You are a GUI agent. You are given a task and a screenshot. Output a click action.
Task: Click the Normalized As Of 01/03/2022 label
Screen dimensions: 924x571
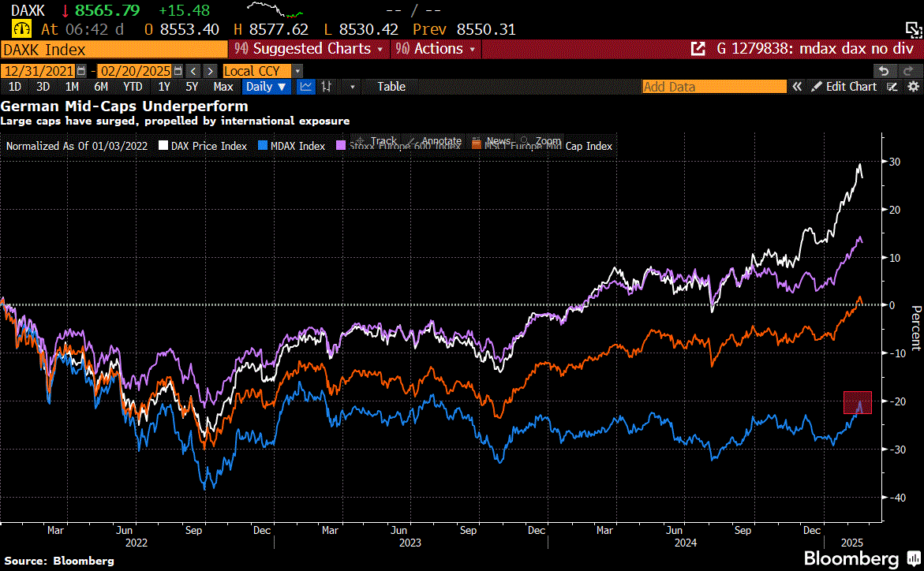point(77,146)
